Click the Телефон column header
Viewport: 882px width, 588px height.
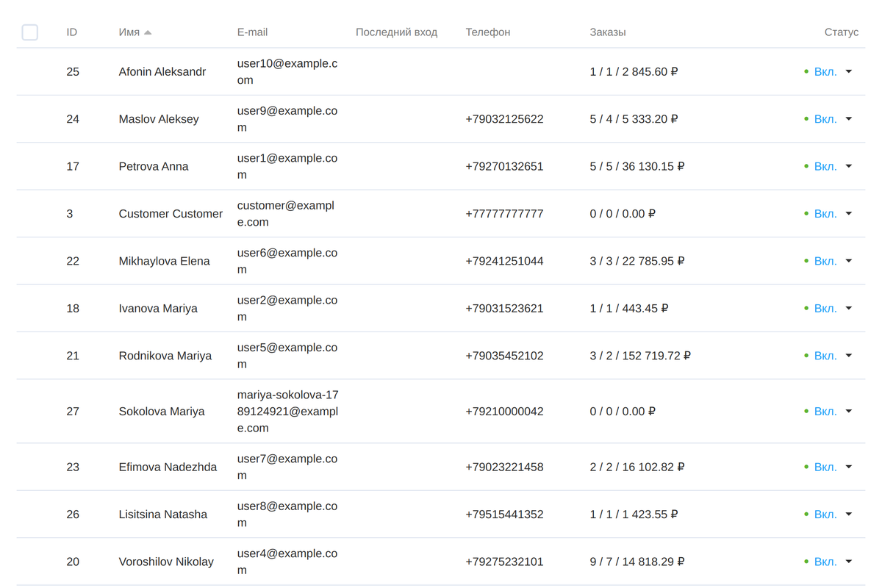(x=488, y=32)
